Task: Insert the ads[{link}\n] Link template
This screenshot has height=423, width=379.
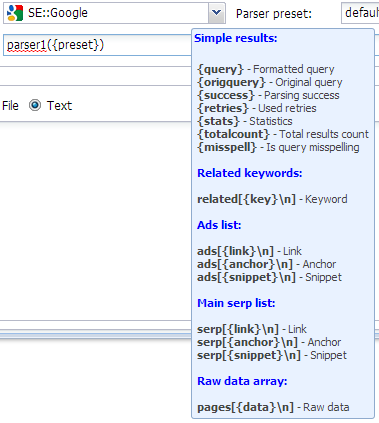Action: 249,251
